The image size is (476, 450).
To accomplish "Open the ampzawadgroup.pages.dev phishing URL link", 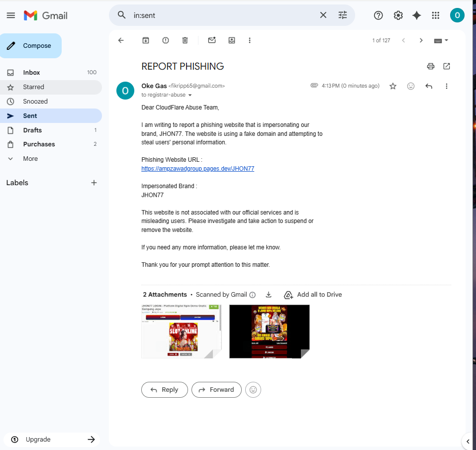I will (197, 169).
